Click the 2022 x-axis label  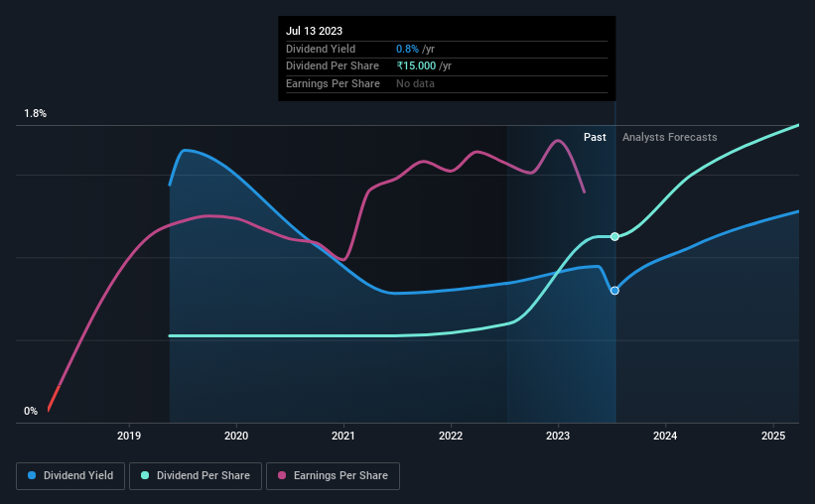(451, 436)
